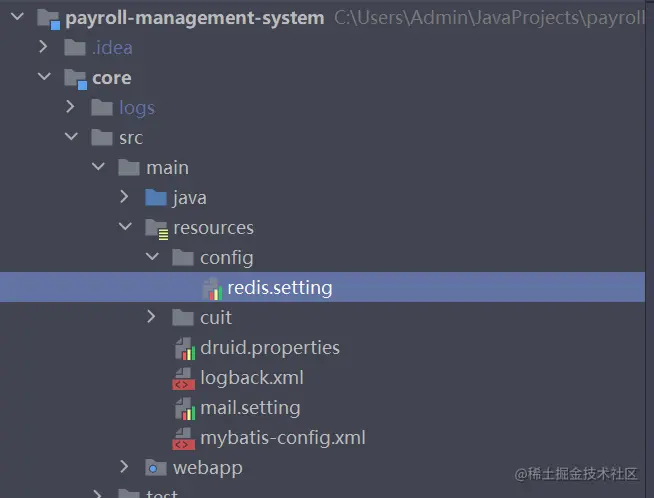This screenshot has height=498, width=654.
Task: Click the resources root folder icon
Action: [157, 229]
